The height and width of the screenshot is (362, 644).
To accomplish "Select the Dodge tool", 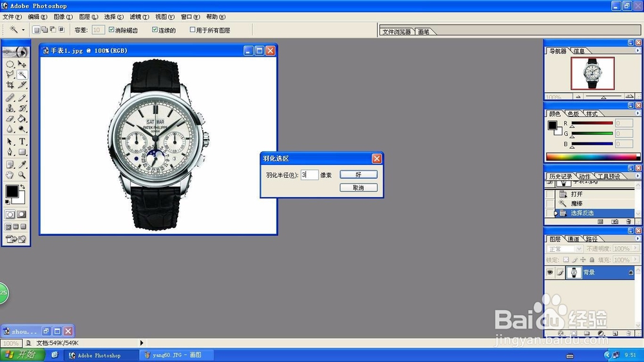I will coord(22,129).
